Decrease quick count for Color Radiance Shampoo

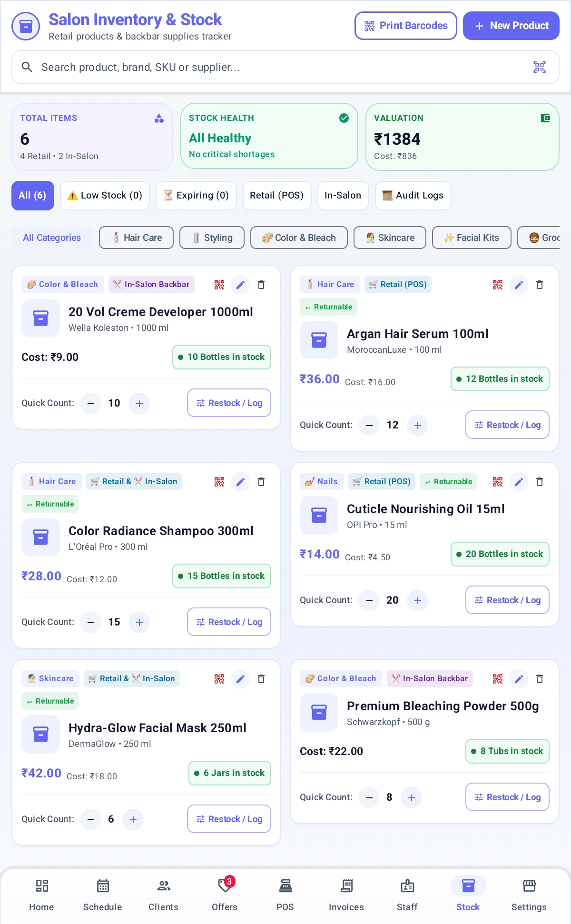tap(91, 623)
